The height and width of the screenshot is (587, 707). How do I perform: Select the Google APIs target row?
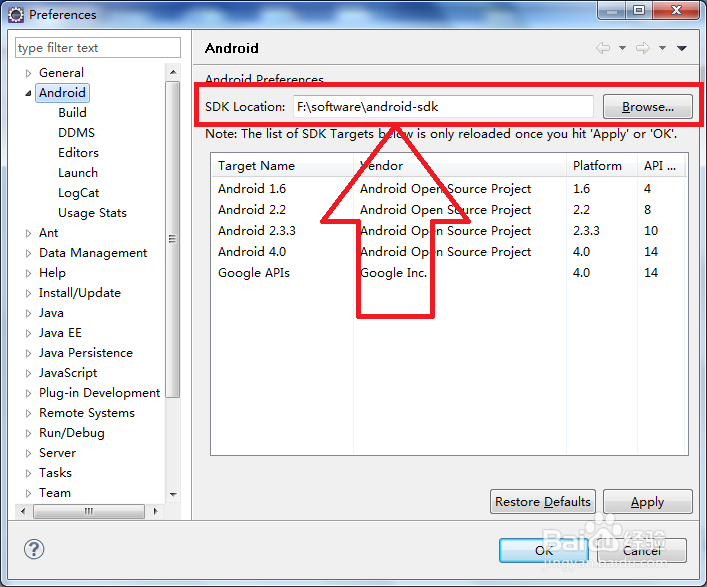[449, 273]
